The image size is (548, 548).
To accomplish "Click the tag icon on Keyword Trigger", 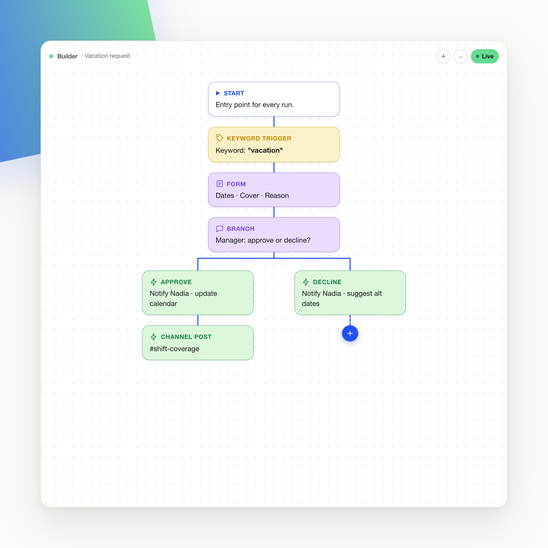I will [x=219, y=138].
